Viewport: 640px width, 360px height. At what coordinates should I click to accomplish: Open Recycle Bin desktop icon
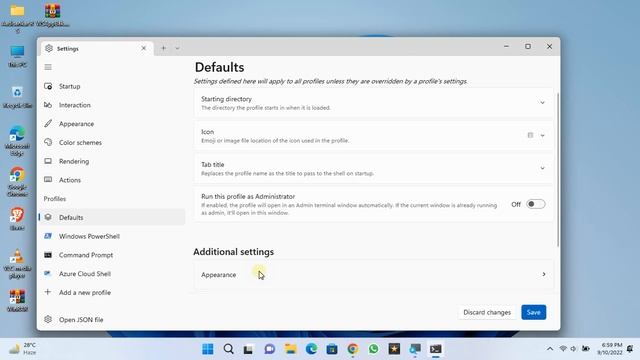coord(17,97)
